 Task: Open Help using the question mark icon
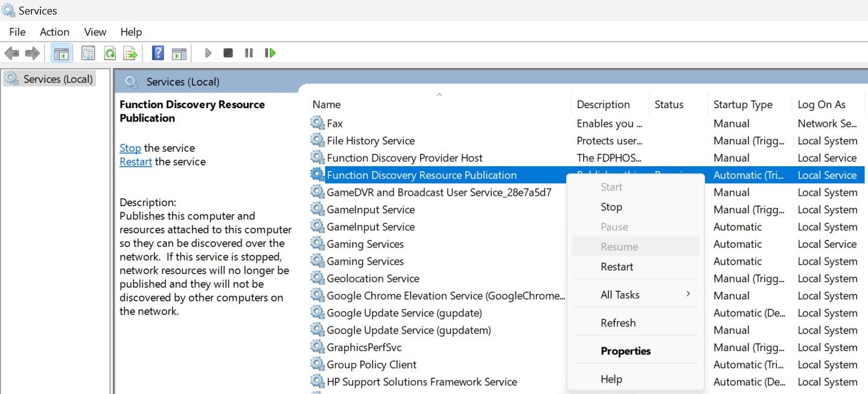pos(157,53)
